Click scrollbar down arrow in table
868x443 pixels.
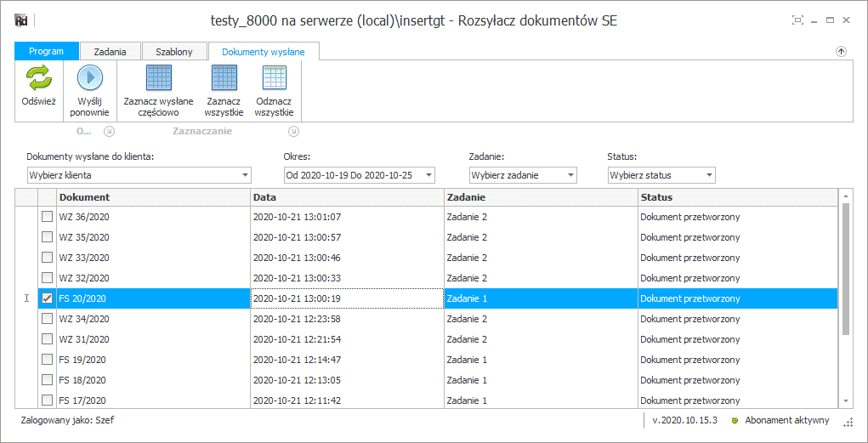pos(845,400)
